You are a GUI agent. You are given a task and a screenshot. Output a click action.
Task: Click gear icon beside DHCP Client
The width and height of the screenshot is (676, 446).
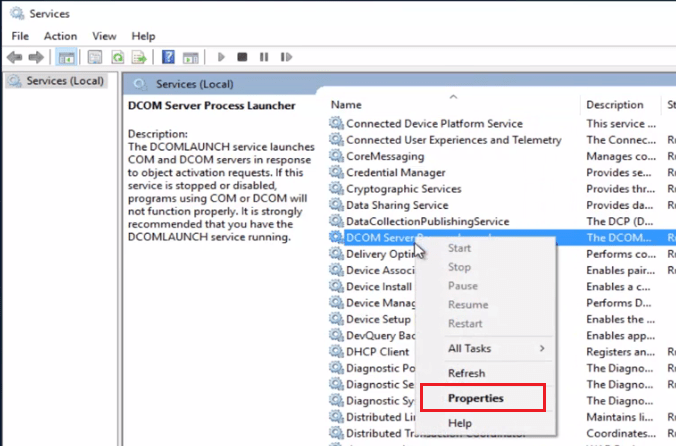pyautogui.click(x=336, y=352)
